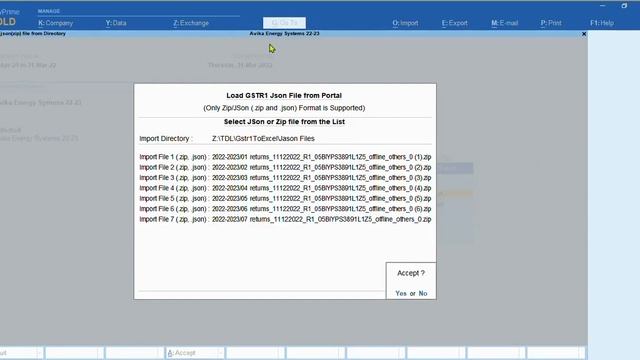Screen dimensions: 640x360
Task: Select Import File 3 zip entry
Action: coord(322,178)
